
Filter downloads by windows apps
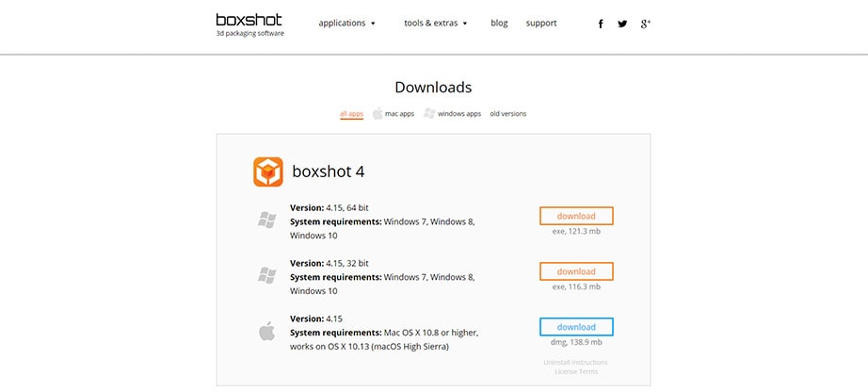coord(458,114)
